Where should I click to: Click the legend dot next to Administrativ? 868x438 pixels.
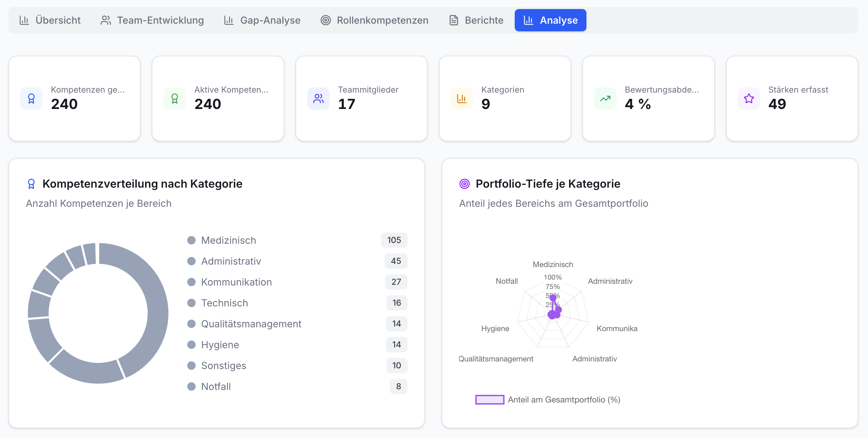point(191,261)
